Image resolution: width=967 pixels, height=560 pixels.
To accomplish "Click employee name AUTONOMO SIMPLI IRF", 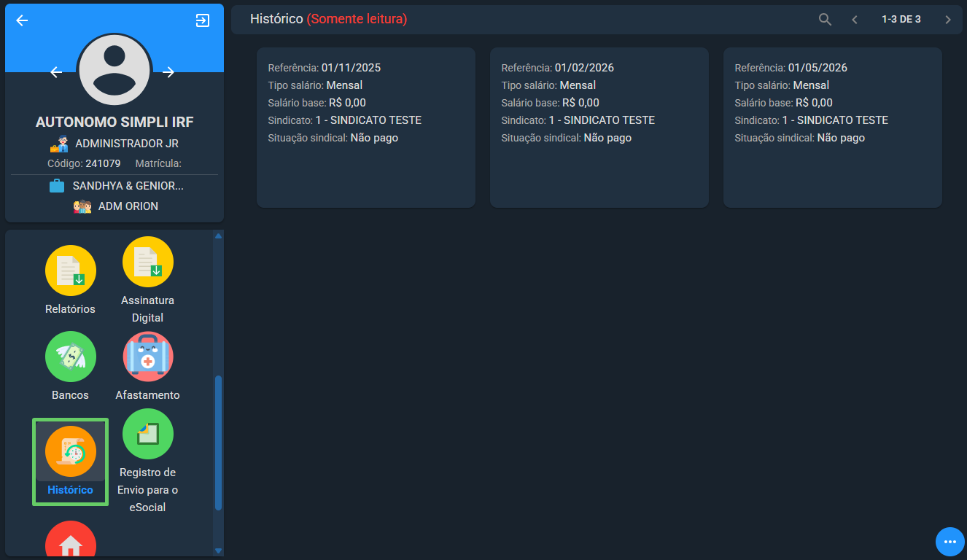I will click(114, 122).
